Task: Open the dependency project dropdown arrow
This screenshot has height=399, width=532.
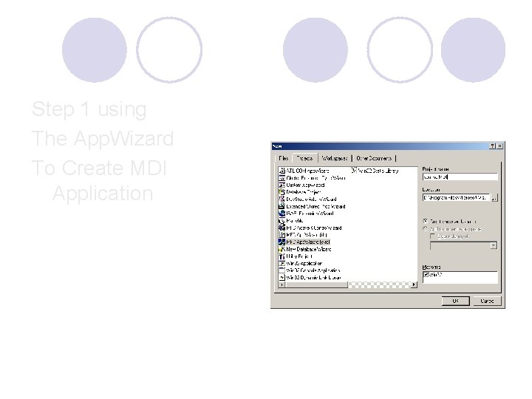Action: coord(494,245)
